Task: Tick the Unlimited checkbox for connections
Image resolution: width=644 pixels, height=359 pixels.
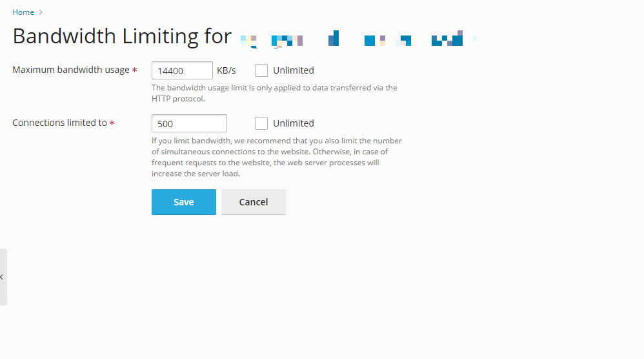Action: pos(261,123)
